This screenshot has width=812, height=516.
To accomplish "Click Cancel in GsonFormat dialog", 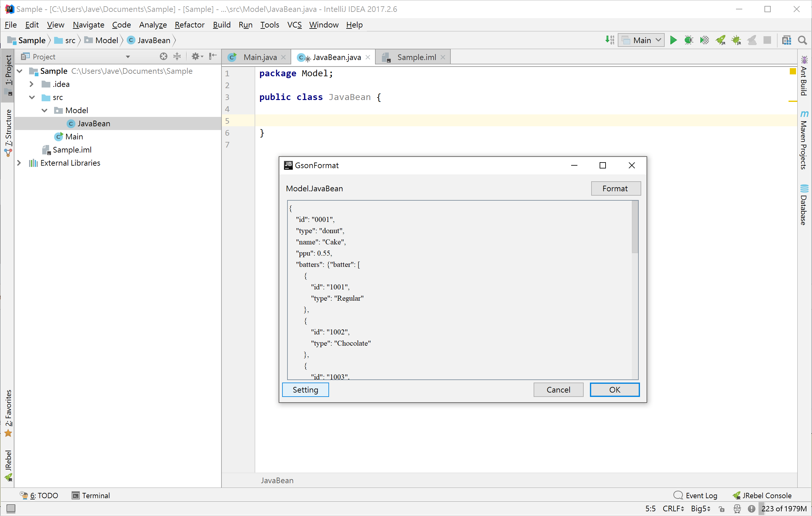I will [x=558, y=390].
